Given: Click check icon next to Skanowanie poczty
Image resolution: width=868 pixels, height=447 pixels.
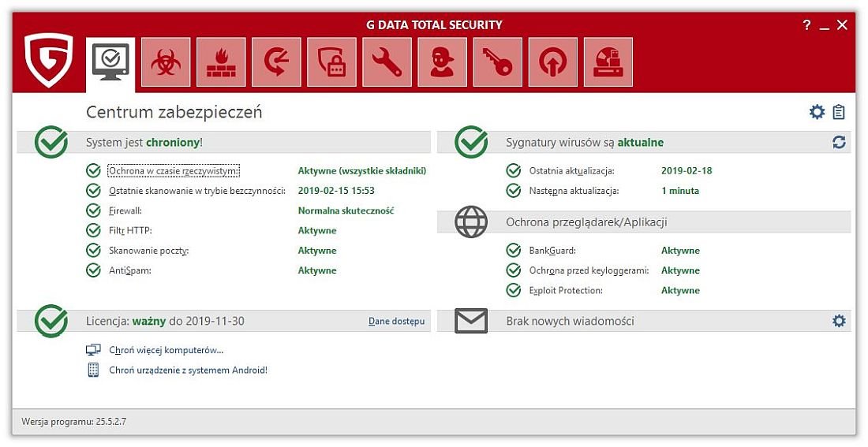Looking at the screenshot, I should pos(94,251).
